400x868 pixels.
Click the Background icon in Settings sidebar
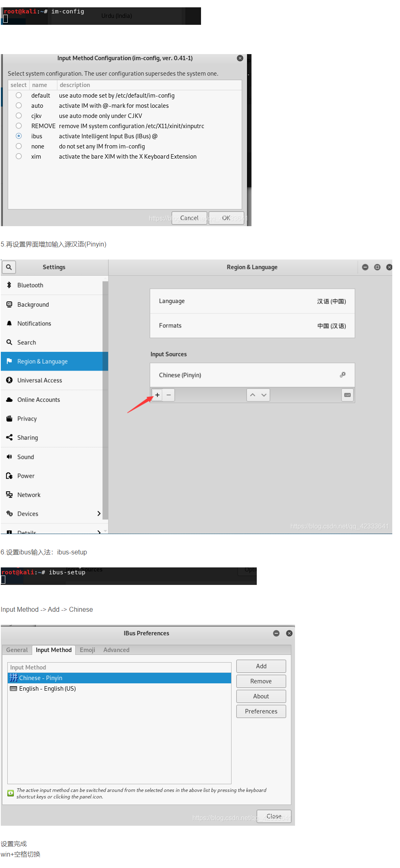click(9, 304)
